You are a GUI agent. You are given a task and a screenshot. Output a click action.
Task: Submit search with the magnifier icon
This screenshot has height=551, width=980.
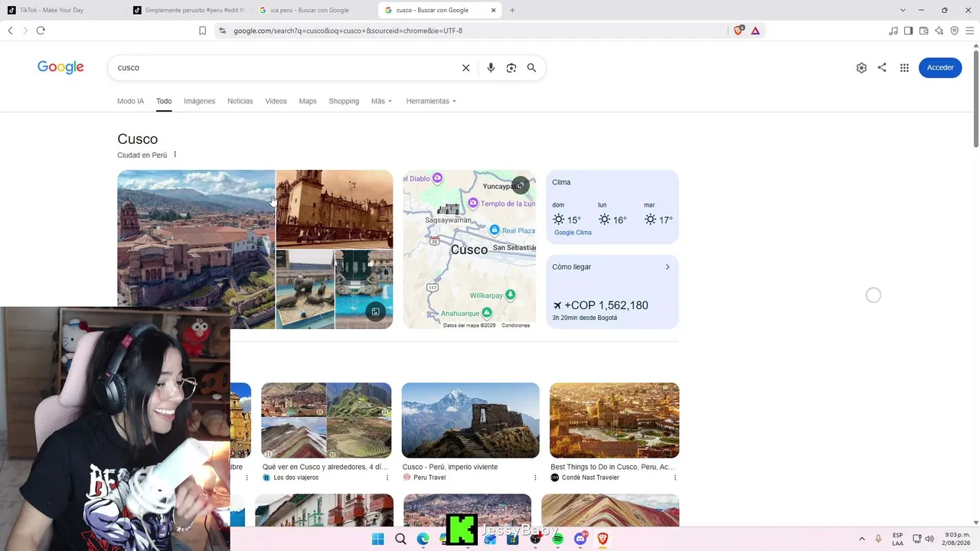[x=531, y=68]
